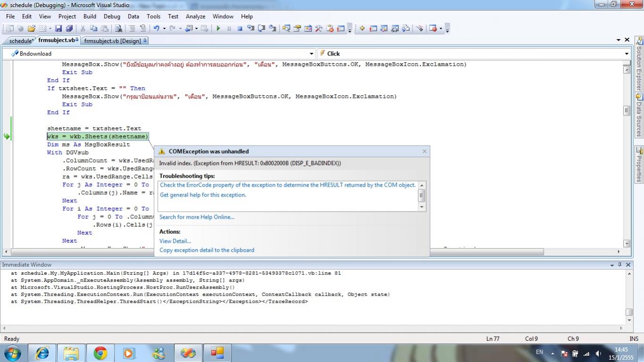Open the Bndownload class name dropdown
Viewport: 644px width, 362px height.
coord(311,54)
